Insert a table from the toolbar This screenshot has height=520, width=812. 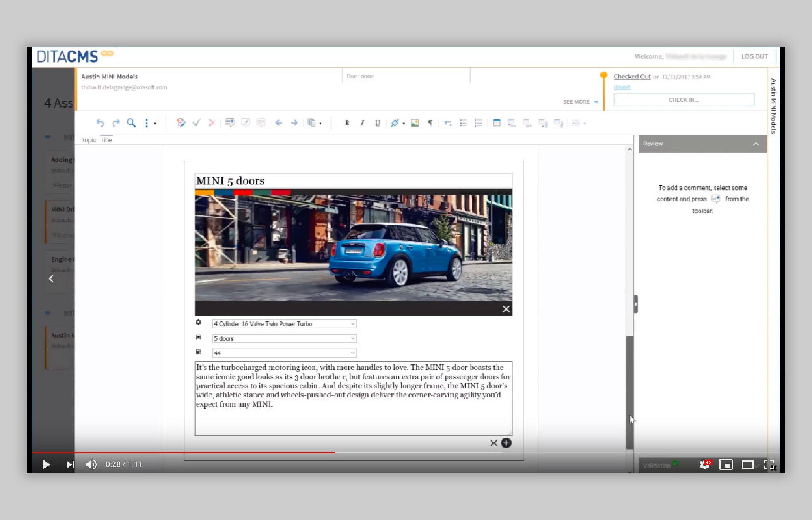coord(497,123)
